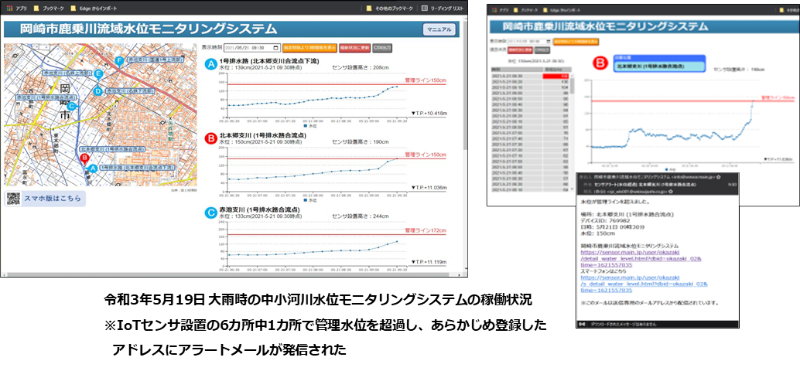This screenshot has height=371, width=800.
Task: Select map marker D
Action: [98, 91]
